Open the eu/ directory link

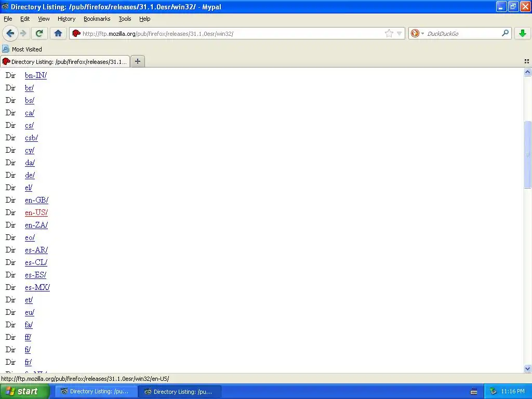[x=30, y=312]
